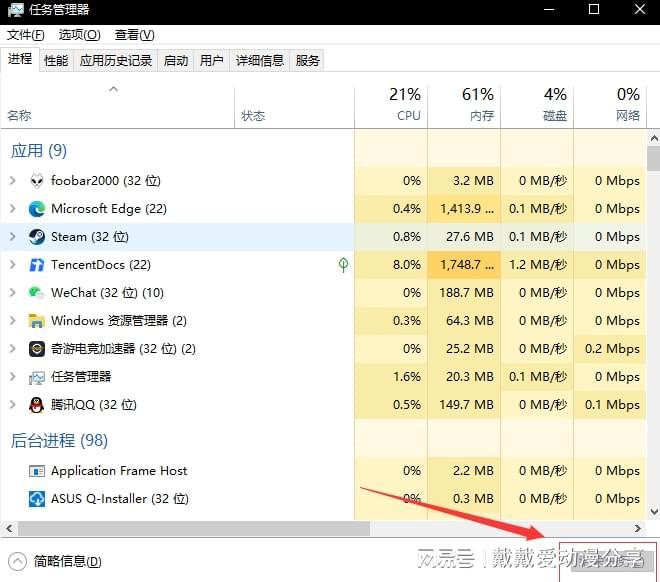
Task: Click the horizontal scrollbar thumb
Action: (x=194, y=528)
